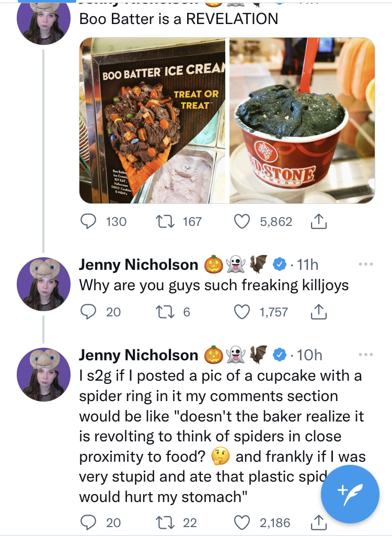Share the Boo Batter tweet
Image resolution: width=392 pixels, height=536 pixels.
[318, 221]
